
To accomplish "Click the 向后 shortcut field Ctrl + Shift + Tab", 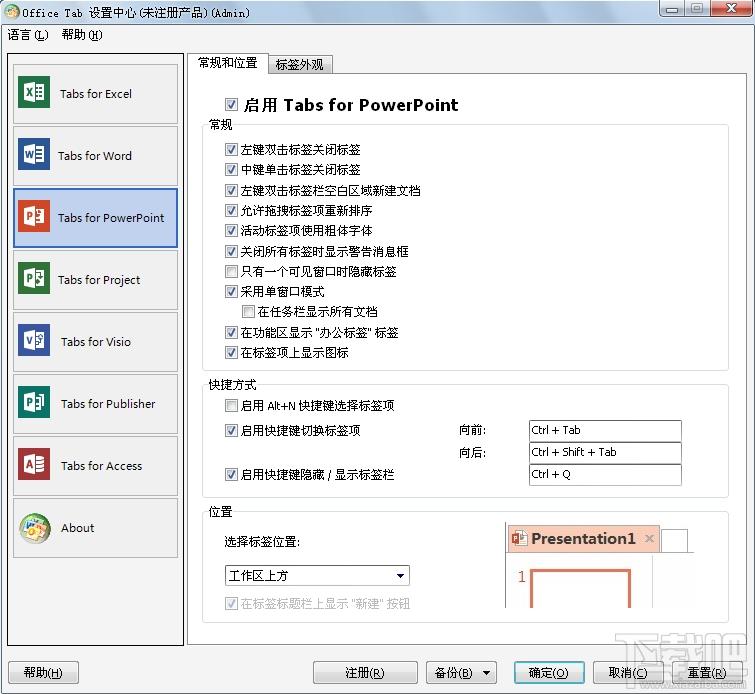I will [605, 453].
